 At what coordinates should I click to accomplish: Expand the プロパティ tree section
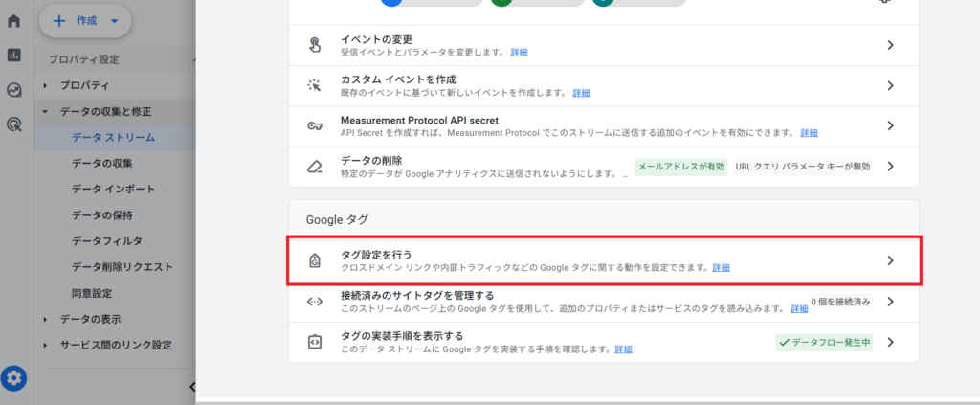tap(46, 85)
